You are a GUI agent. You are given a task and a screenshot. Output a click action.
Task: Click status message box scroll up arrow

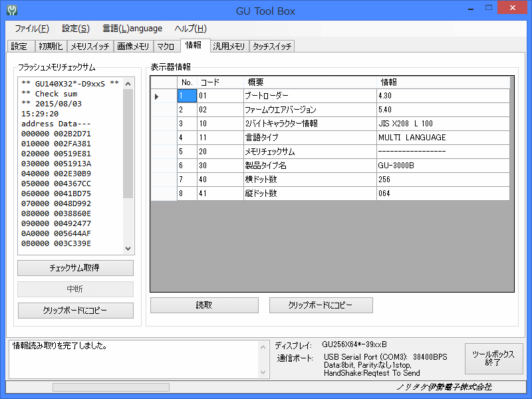coord(263,347)
